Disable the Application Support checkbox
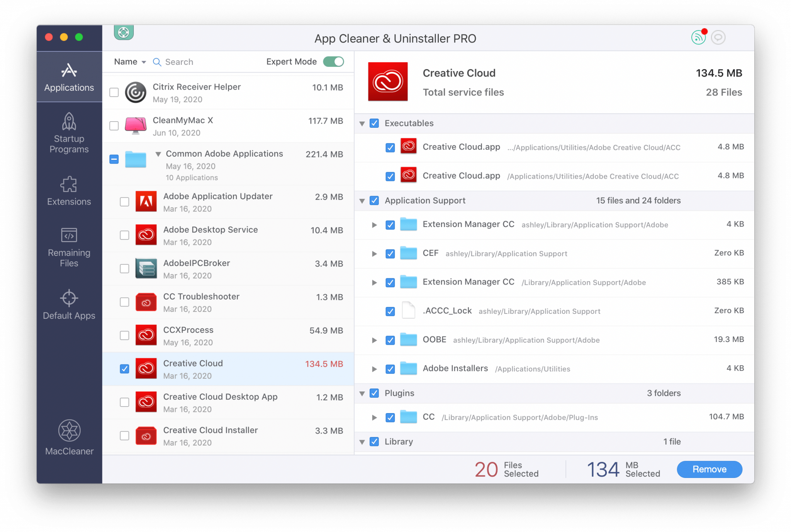This screenshot has width=791, height=532. click(x=373, y=200)
